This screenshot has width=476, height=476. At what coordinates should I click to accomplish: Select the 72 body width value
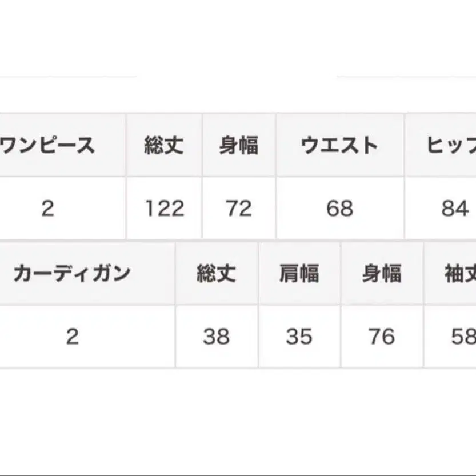(x=239, y=209)
